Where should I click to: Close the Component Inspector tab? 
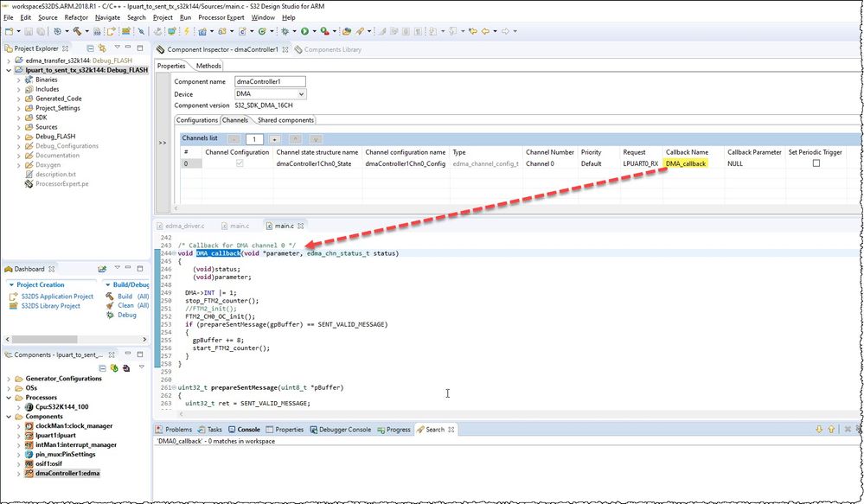(x=285, y=49)
